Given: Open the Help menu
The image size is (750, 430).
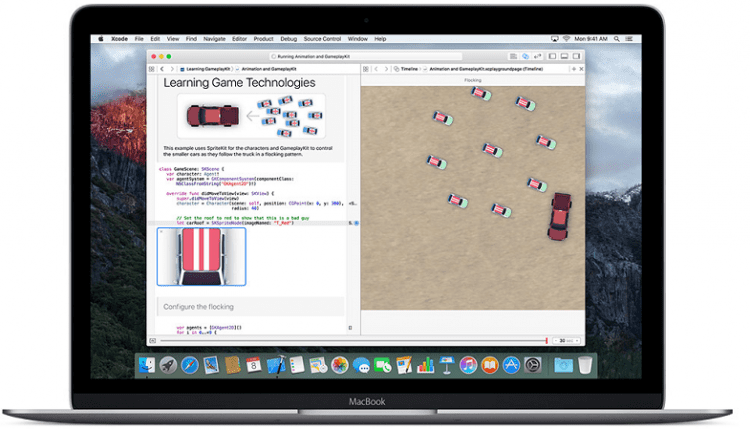Looking at the screenshot, I should click(x=380, y=39).
